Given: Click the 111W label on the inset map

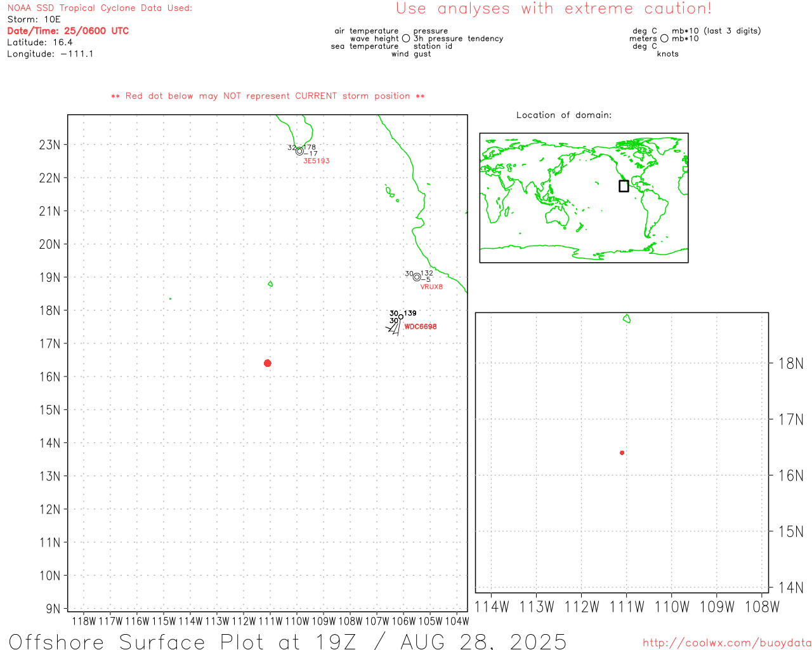Looking at the screenshot, I should tap(627, 607).
